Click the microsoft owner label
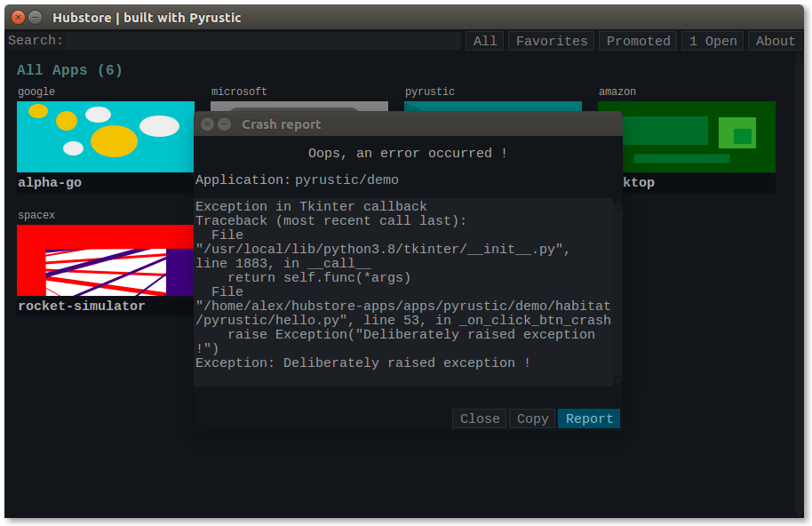Screen dimensions: 812x526 (x=239, y=92)
